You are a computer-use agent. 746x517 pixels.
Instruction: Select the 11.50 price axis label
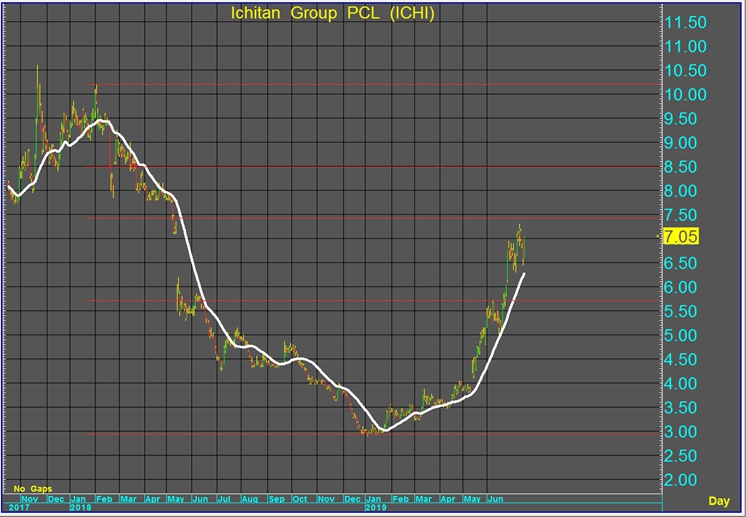pyautogui.click(x=686, y=22)
